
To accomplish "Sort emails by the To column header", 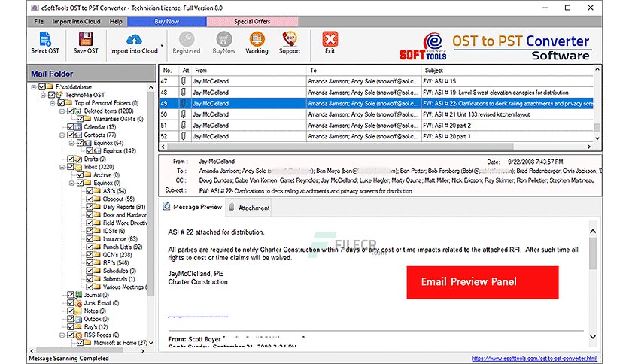I will 364,70.
